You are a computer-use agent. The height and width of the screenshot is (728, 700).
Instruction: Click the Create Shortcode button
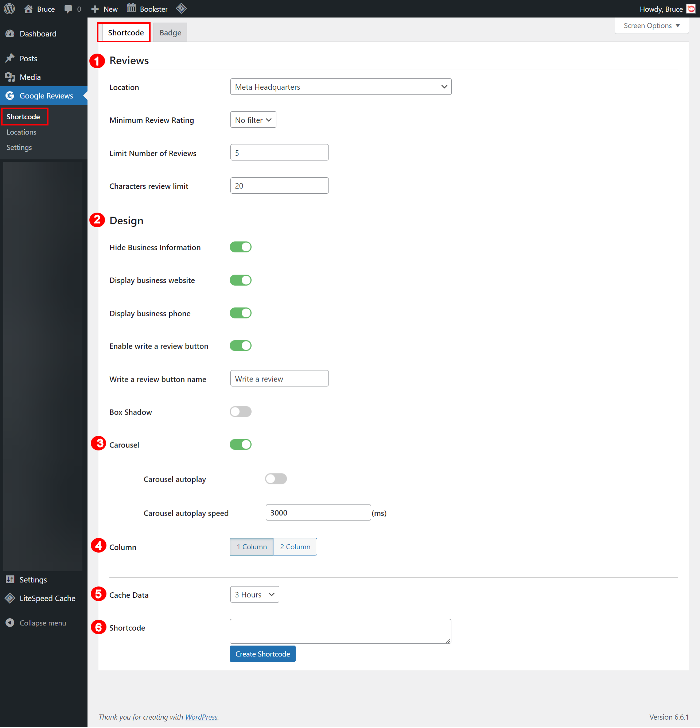[x=262, y=654]
